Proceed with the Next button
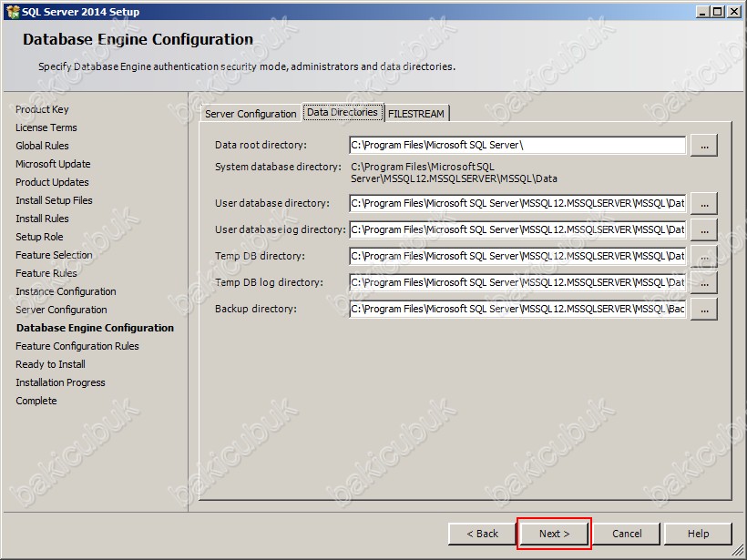This screenshot has width=747, height=560. pos(554,534)
